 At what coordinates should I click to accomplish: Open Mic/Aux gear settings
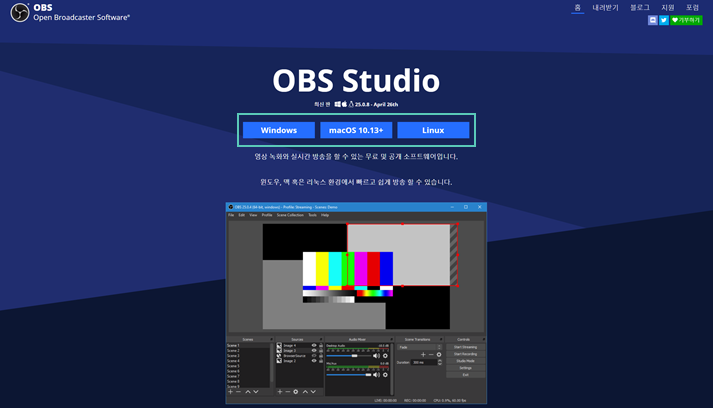click(385, 375)
